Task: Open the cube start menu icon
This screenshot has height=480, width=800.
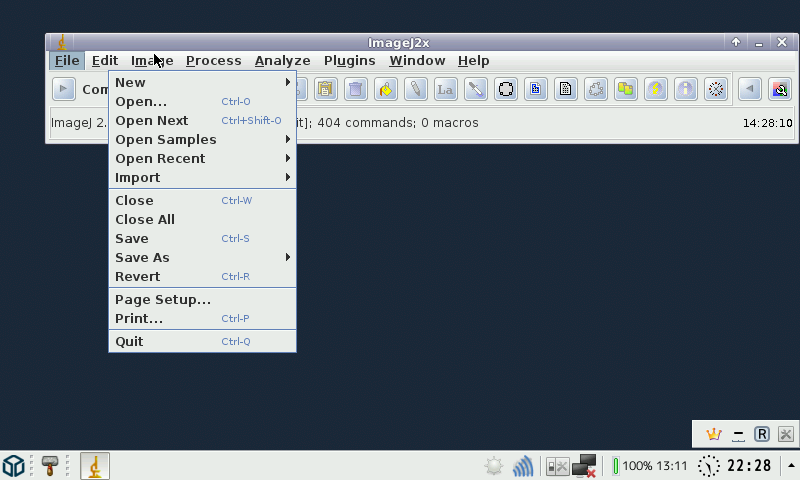Action: [x=13, y=466]
